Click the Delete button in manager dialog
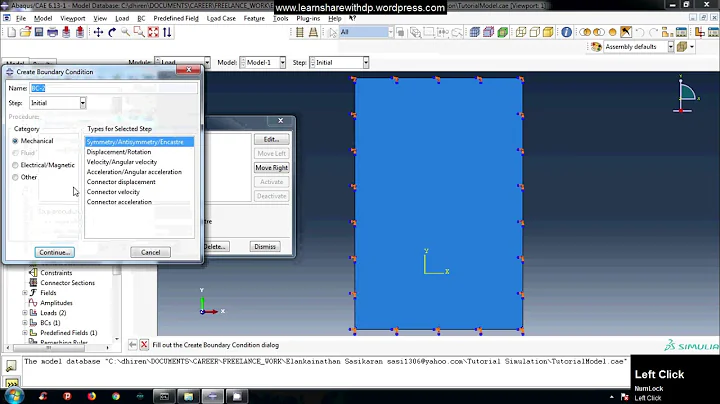720x404 pixels. coord(214,247)
